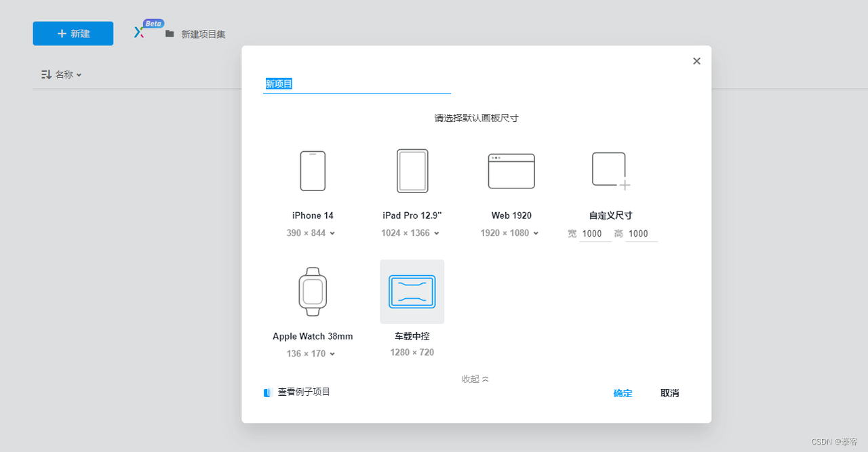Click the 新建 button
This screenshot has height=452, width=868.
pyautogui.click(x=73, y=33)
